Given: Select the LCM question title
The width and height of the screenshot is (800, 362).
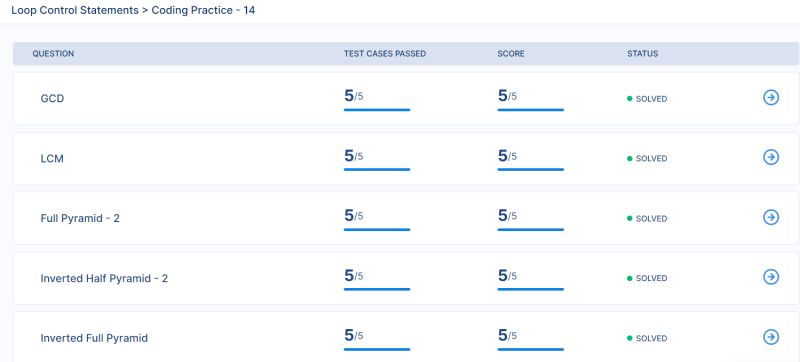Looking at the screenshot, I should (x=52, y=159).
